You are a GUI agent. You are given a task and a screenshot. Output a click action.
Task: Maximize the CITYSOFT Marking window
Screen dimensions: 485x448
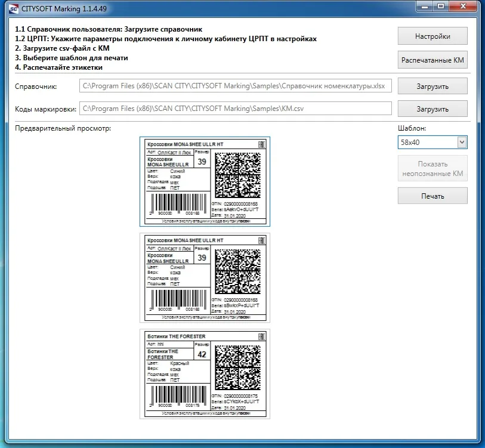(x=441, y=7)
